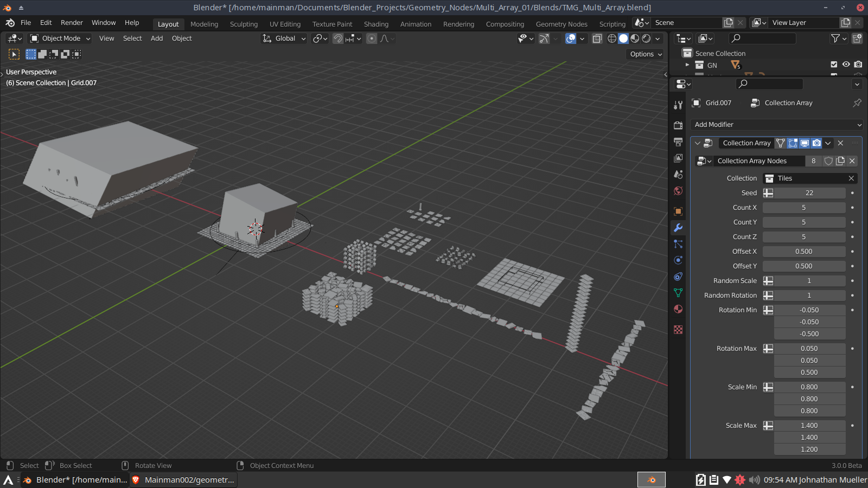Collapse the Collection Array modifier panel
The image size is (868, 488).
(x=697, y=143)
